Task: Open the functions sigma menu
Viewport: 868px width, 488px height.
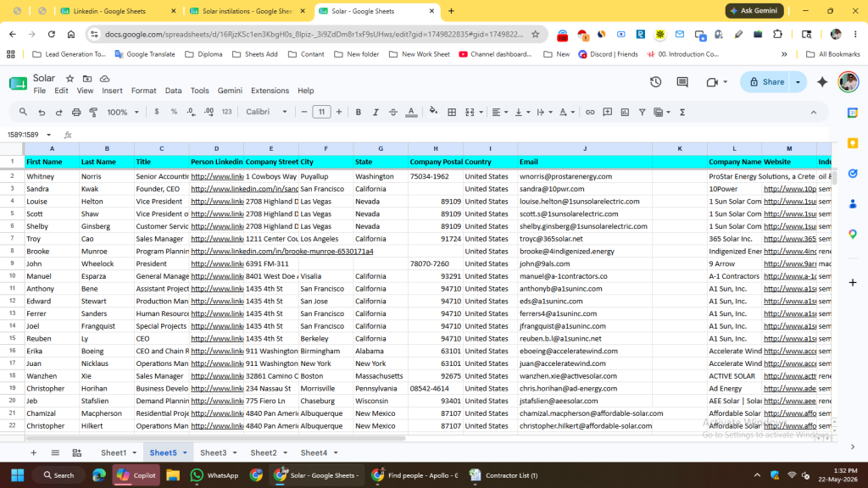Action: tap(682, 113)
